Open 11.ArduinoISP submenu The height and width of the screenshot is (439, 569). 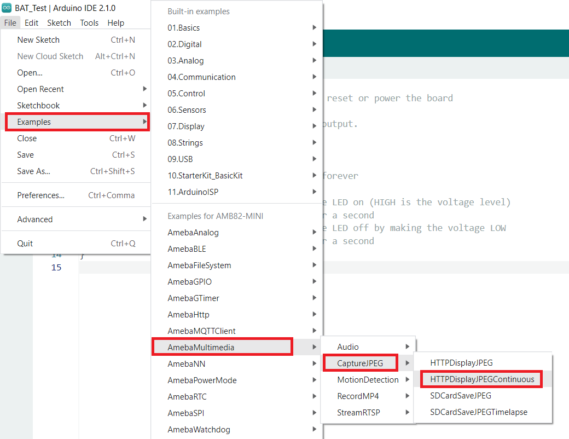237,192
